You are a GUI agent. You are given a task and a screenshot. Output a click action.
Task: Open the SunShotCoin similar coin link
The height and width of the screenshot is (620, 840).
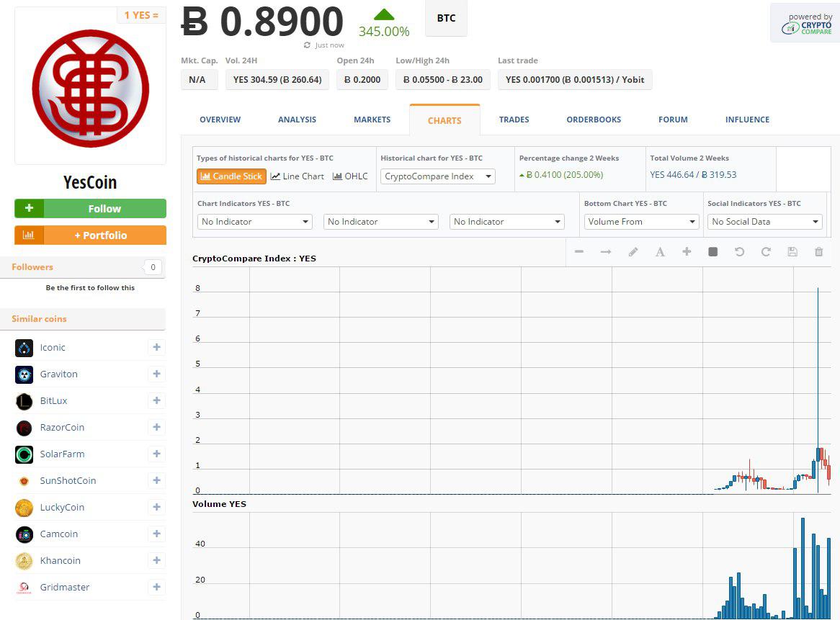tap(68, 481)
